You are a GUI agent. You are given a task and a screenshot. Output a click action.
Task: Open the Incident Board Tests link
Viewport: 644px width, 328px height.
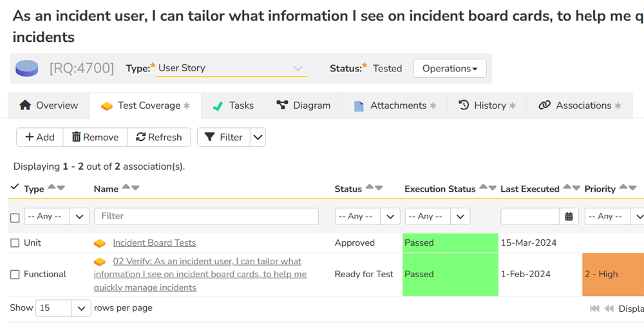(x=154, y=243)
